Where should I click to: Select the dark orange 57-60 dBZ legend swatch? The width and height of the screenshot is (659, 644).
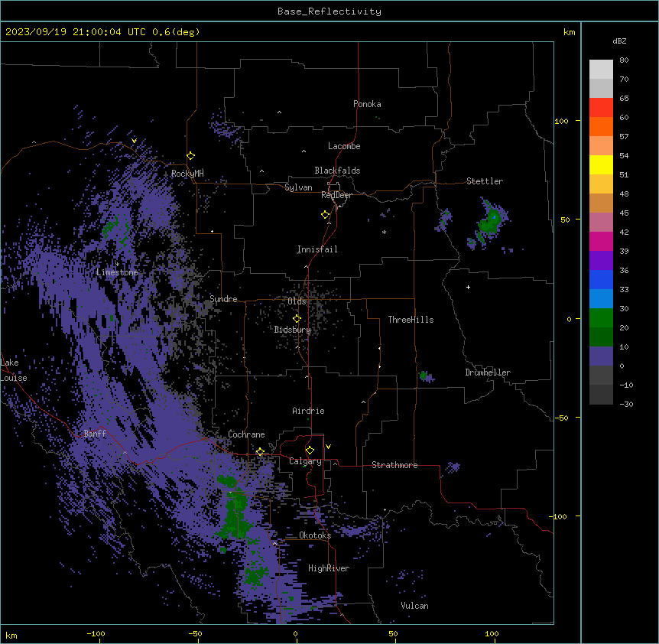point(601,126)
